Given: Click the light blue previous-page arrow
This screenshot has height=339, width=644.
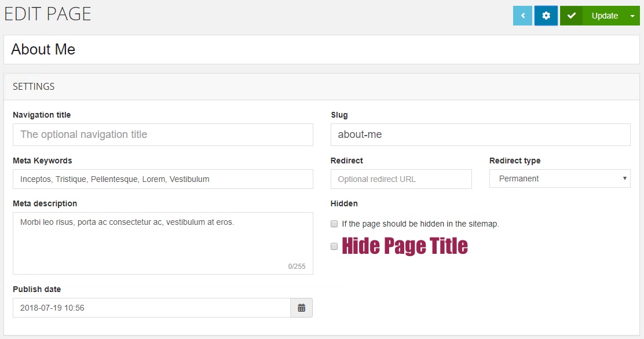Looking at the screenshot, I should [522, 16].
